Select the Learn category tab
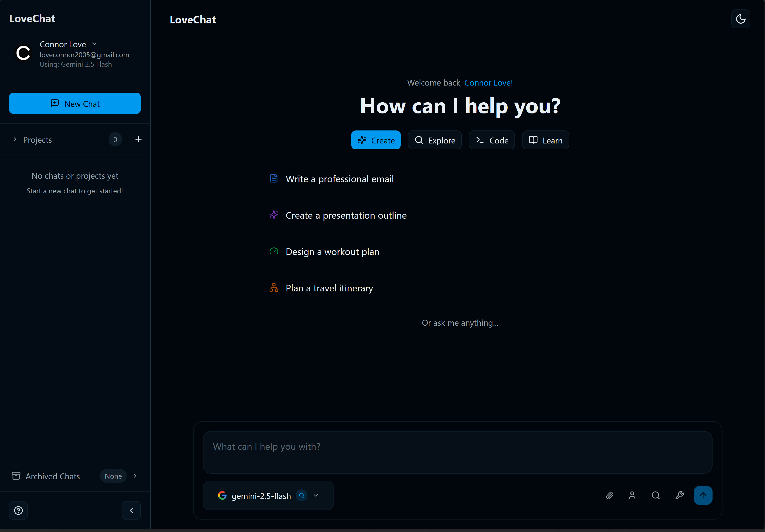The height and width of the screenshot is (532, 765). 545,140
